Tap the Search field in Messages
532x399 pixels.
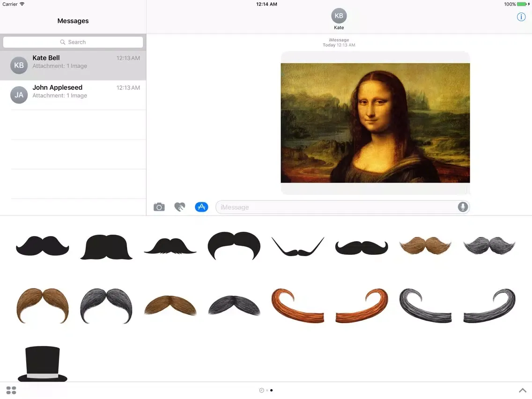point(73,42)
